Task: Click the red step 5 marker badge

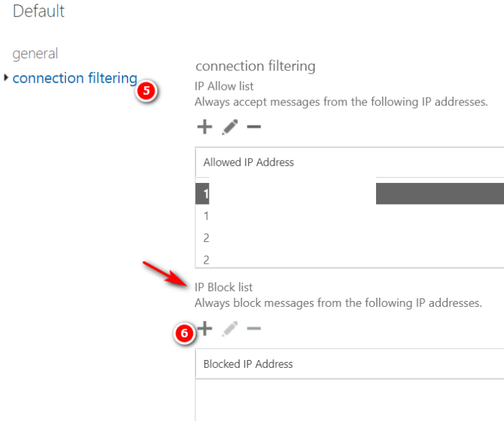Action: pos(146,90)
